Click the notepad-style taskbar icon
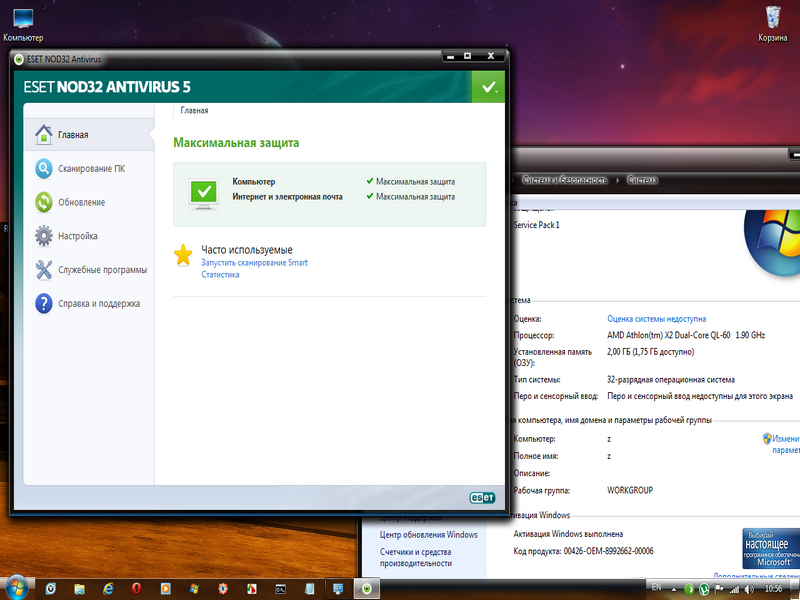The width and height of the screenshot is (800, 600). coord(309,589)
